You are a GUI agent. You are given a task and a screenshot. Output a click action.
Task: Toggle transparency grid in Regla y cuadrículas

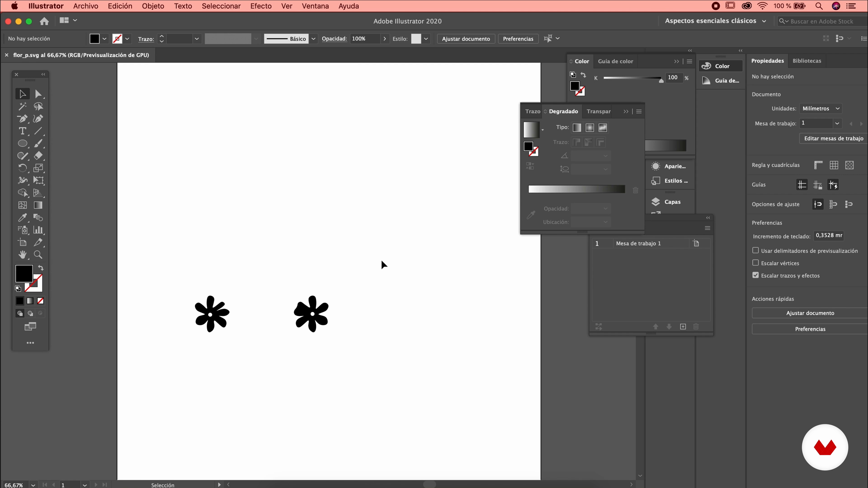coord(849,165)
